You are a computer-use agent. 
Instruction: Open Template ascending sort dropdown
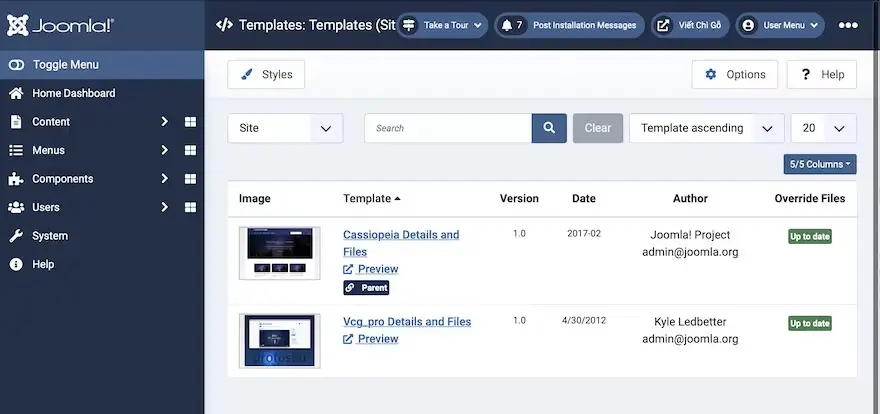pos(706,128)
